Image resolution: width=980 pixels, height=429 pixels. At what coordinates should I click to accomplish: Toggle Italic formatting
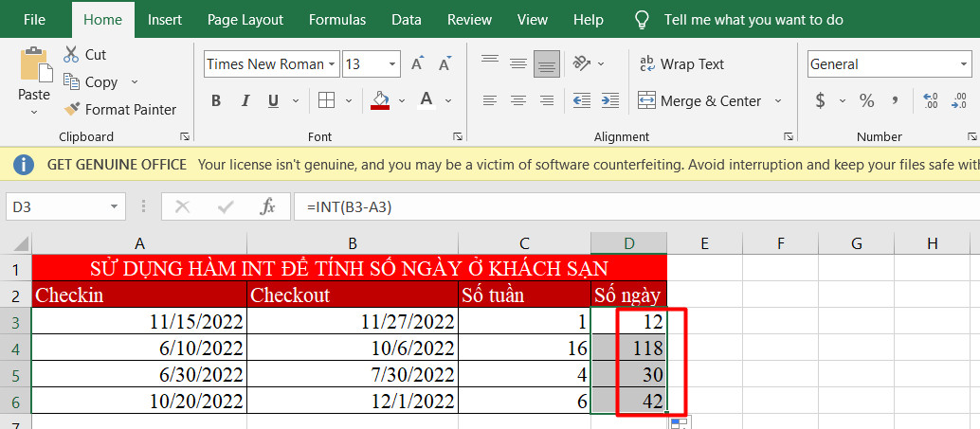(245, 100)
